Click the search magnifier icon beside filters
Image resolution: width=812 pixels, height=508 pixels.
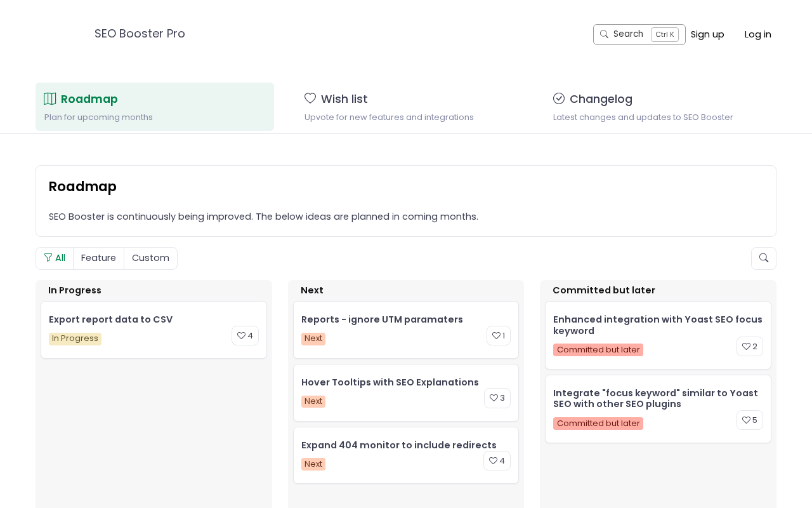pyautogui.click(x=763, y=258)
